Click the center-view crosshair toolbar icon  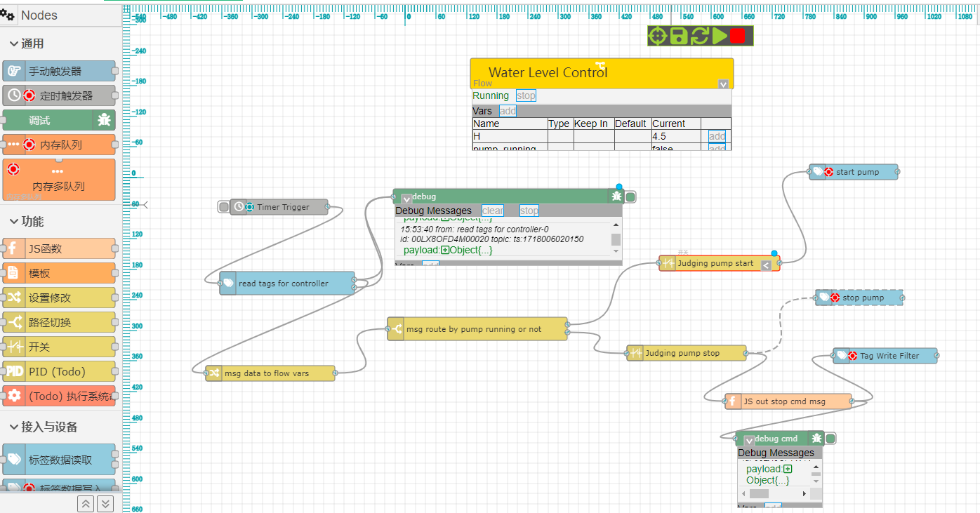[658, 36]
